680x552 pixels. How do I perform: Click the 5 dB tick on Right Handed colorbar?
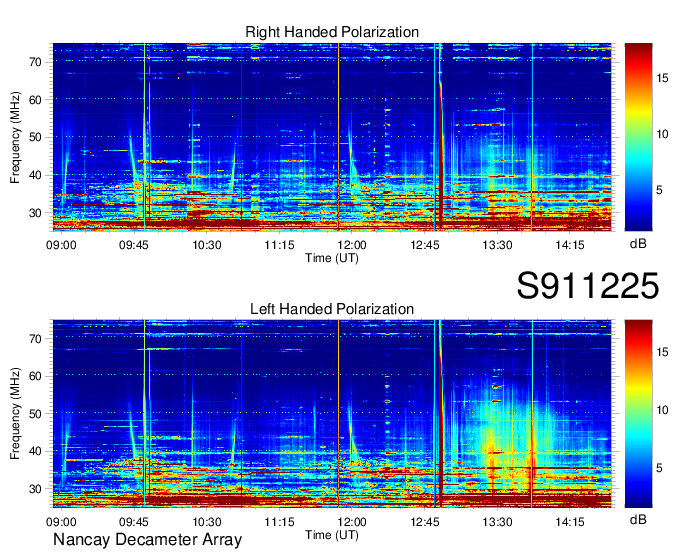pyautogui.click(x=659, y=190)
